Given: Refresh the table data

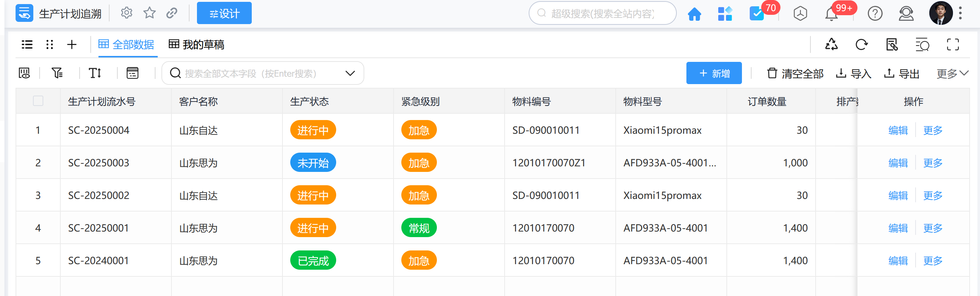Looking at the screenshot, I should (861, 45).
